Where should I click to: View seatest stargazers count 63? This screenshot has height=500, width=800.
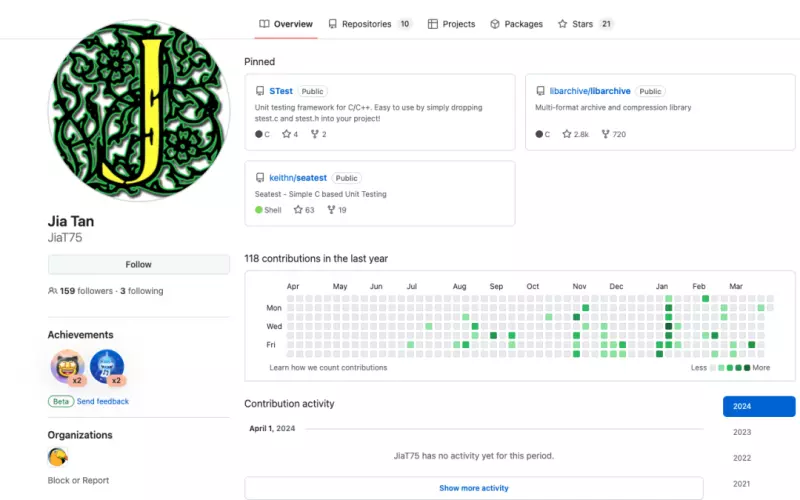pos(304,210)
